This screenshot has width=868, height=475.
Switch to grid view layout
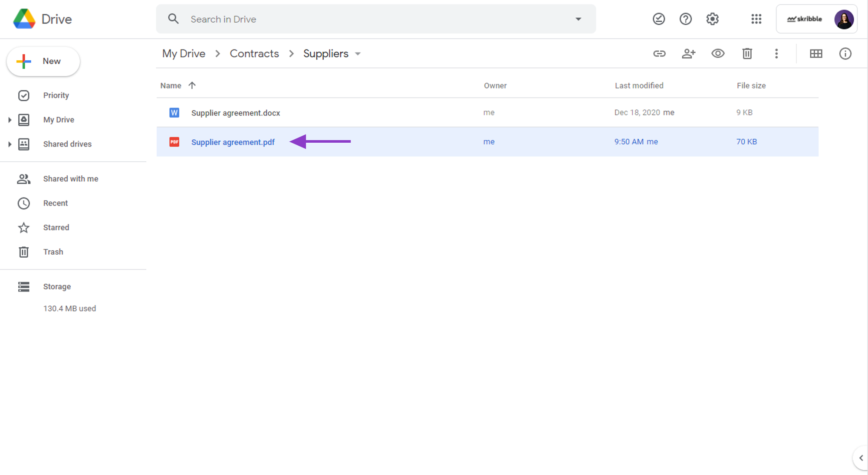point(816,53)
